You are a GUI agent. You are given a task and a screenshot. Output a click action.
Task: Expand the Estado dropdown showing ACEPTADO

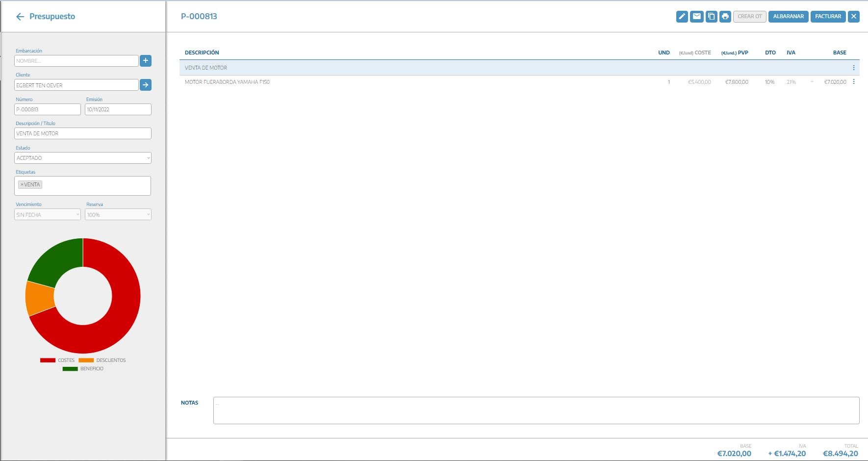click(x=82, y=158)
